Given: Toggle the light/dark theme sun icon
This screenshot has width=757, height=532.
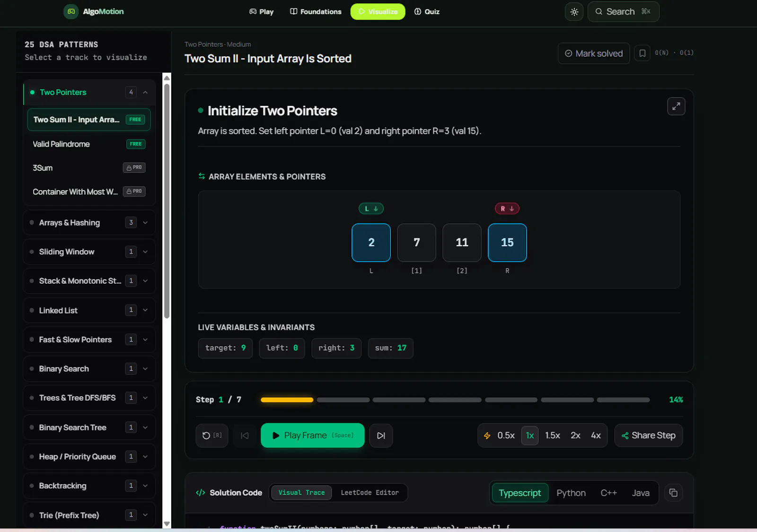Looking at the screenshot, I should coord(574,12).
